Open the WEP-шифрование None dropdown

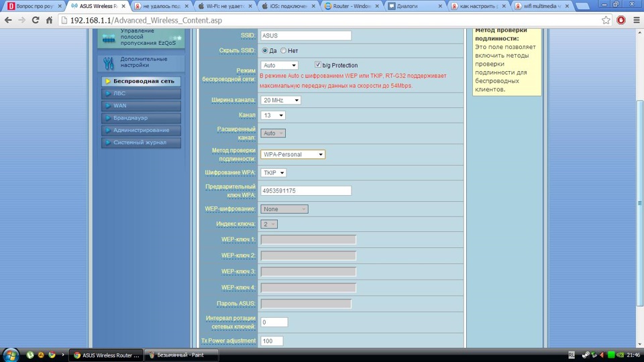click(x=284, y=209)
